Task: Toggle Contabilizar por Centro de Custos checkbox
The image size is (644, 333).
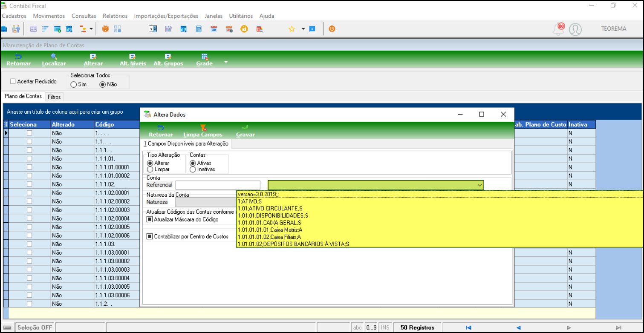Action: pyautogui.click(x=150, y=236)
